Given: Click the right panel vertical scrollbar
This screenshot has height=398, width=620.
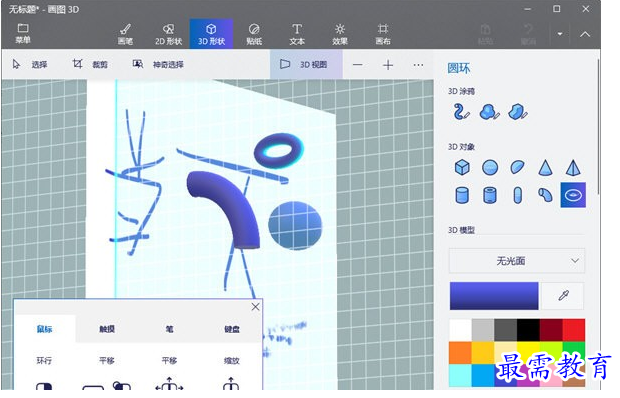Looking at the screenshot, I should (598, 126).
